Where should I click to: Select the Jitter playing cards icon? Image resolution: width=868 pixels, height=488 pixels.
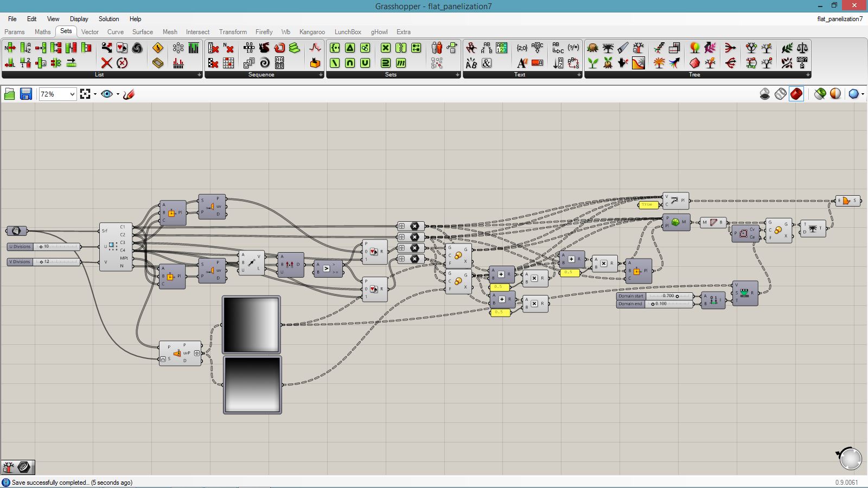(122, 48)
